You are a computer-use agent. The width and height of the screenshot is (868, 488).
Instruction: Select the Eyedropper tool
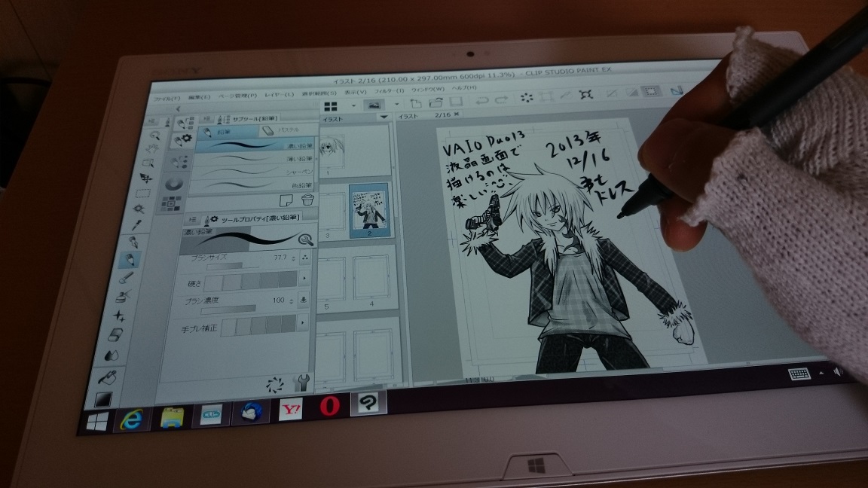136,224
